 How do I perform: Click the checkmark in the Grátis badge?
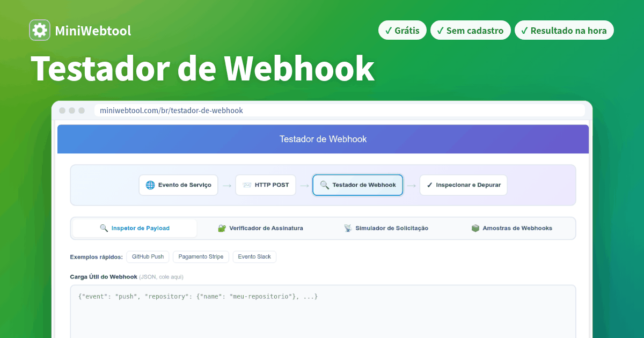tap(389, 31)
